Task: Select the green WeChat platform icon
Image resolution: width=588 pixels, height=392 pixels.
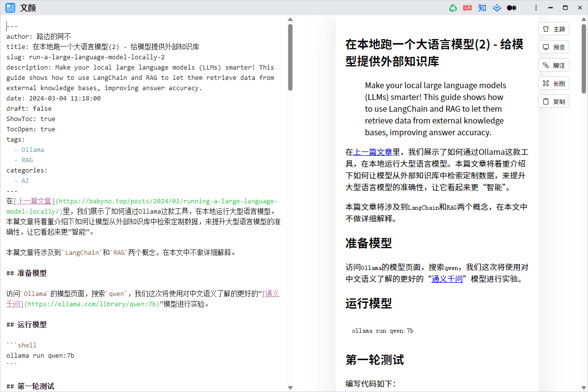Action: pos(452,7)
